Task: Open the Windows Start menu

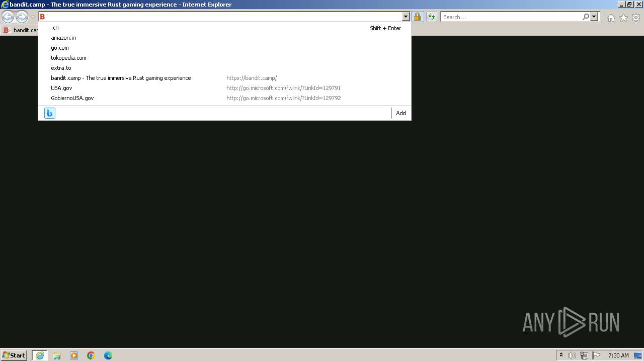Action: tap(14, 355)
